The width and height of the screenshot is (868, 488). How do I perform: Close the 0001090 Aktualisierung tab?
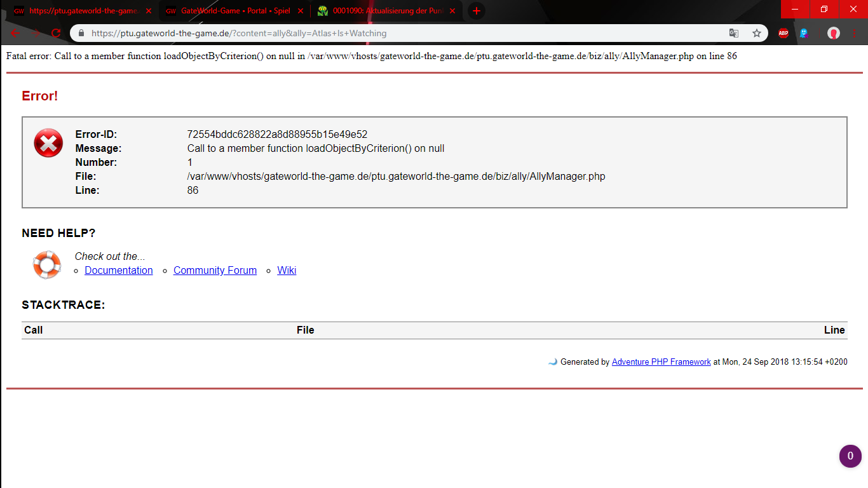click(x=452, y=11)
